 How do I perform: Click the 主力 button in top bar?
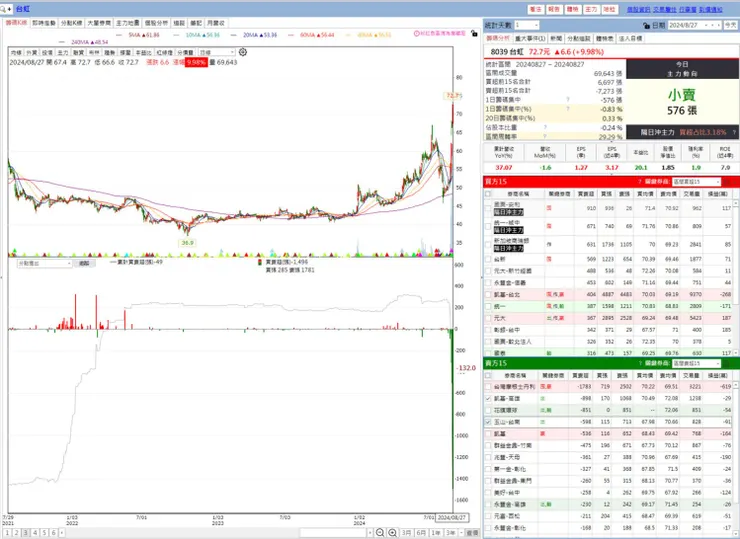point(591,9)
